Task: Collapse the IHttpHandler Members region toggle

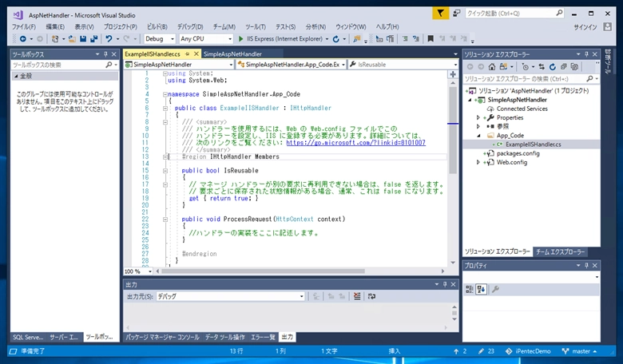Action: [x=165, y=156]
